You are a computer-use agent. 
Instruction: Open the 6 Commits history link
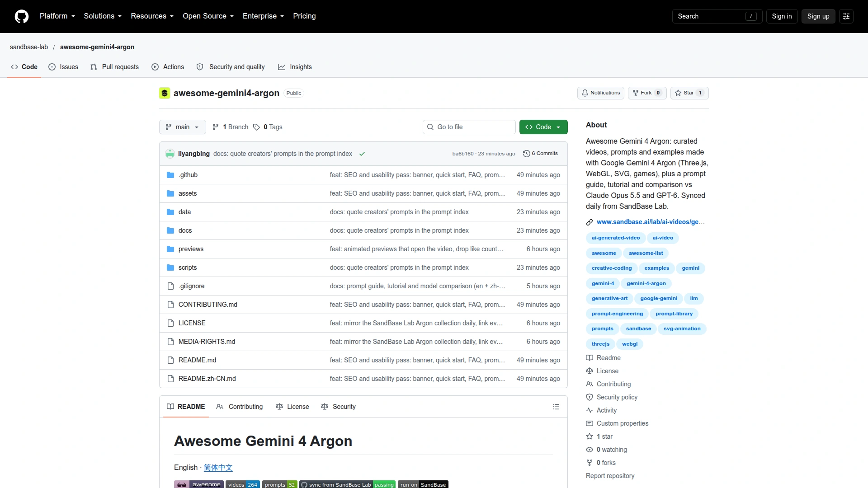click(540, 154)
